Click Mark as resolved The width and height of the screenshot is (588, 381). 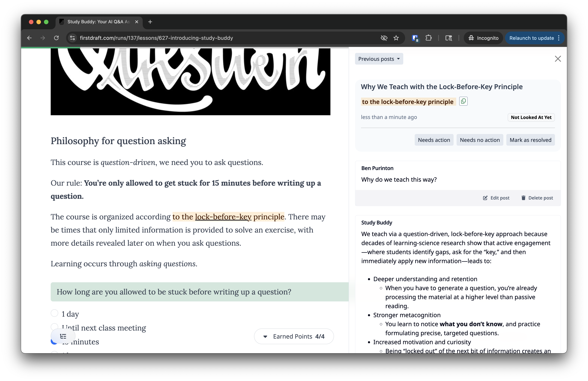(x=530, y=140)
